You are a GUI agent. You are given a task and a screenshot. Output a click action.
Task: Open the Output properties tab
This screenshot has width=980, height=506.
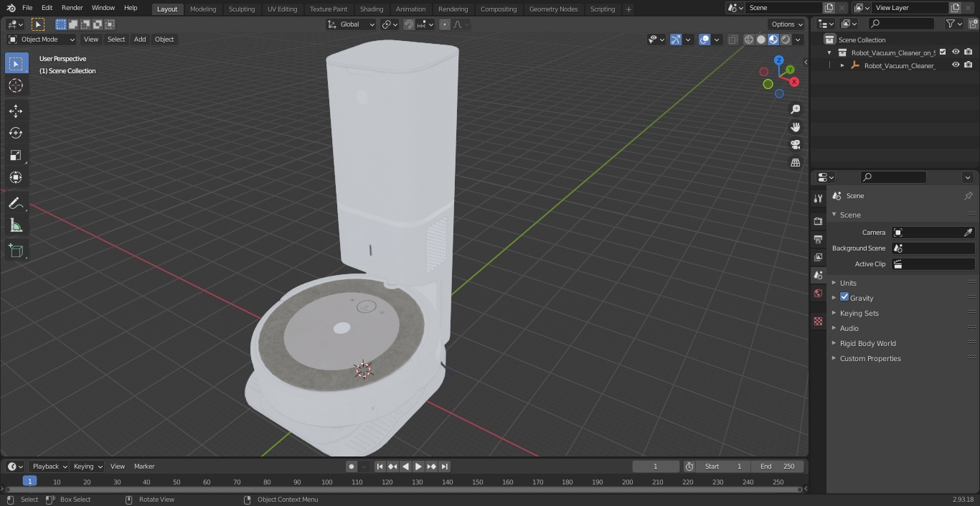point(818,239)
